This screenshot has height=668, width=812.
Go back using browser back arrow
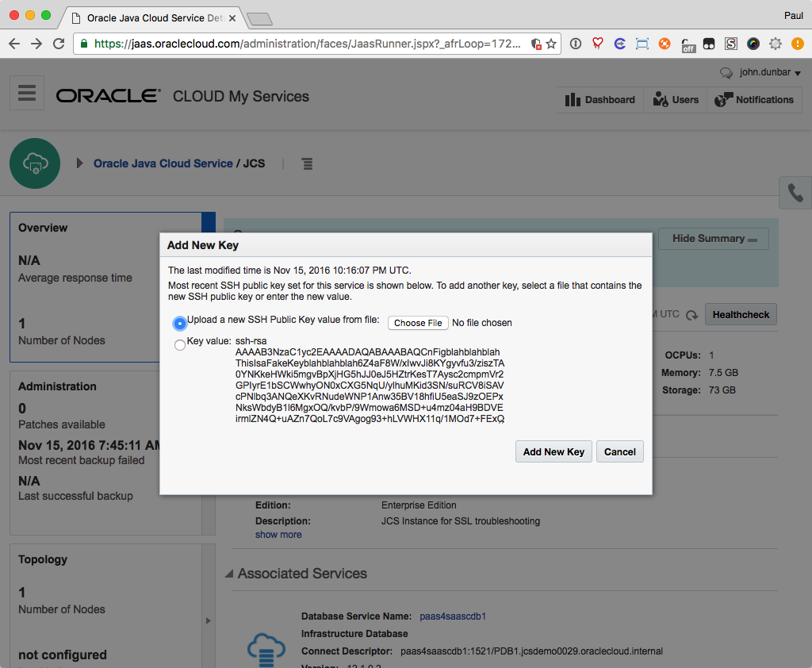(14, 44)
